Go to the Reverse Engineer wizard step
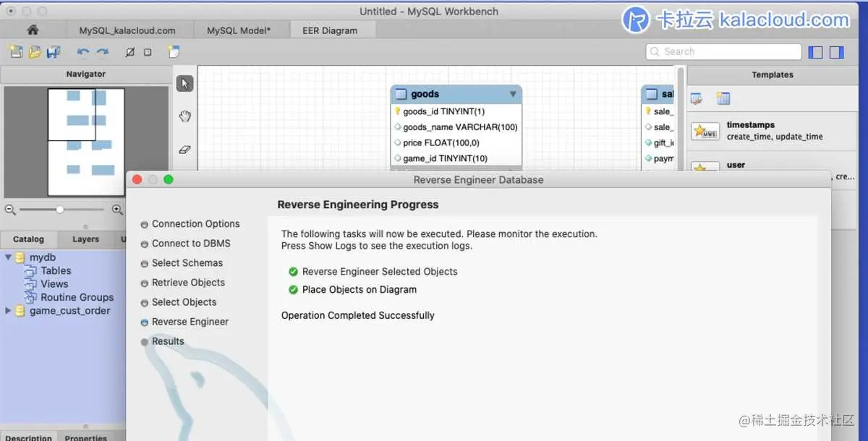This screenshot has width=868, height=441. [190, 322]
